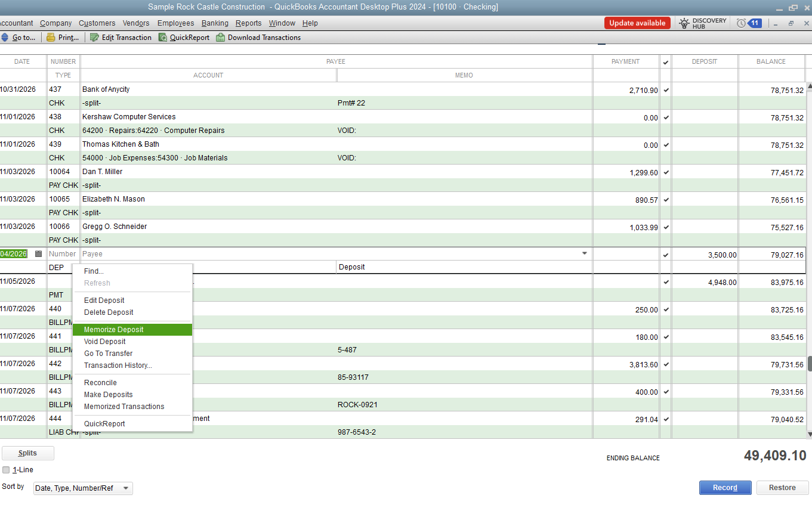The image size is (812, 508).
Task: Choose Delete Deposit in the context menu
Action: (132, 312)
